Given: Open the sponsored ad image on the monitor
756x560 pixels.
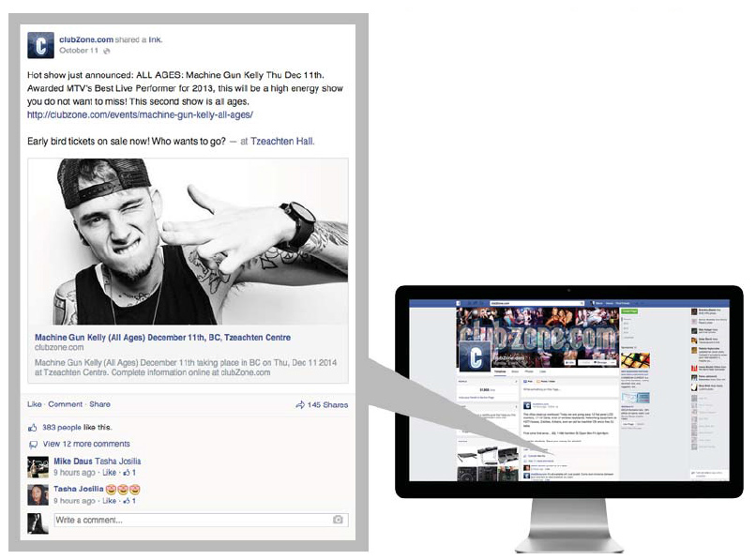Looking at the screenshot, I should click(635, 360).
